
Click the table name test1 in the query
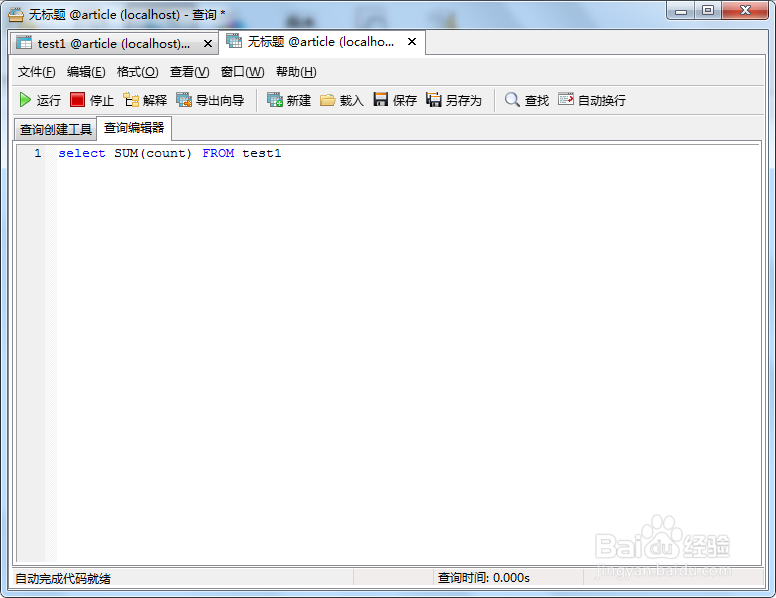tap(262, 153)
